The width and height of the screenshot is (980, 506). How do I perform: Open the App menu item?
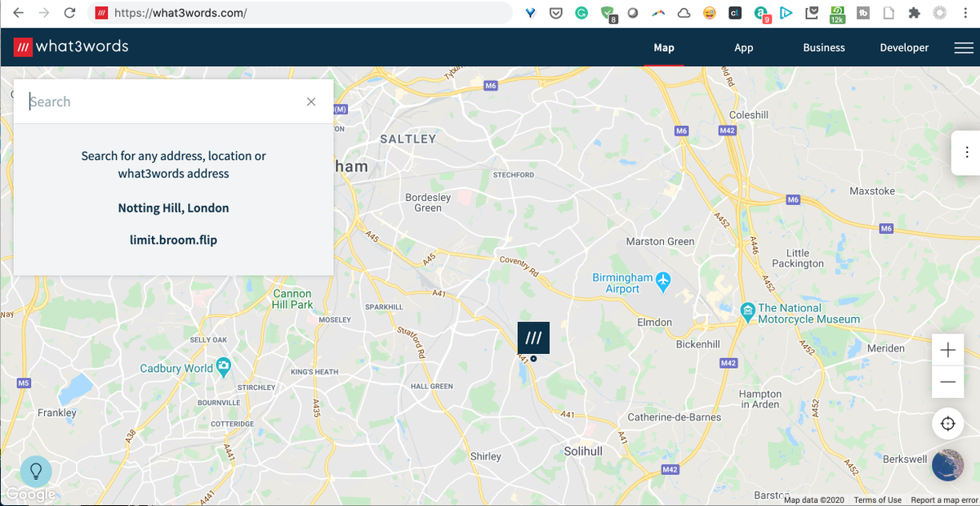743,47
